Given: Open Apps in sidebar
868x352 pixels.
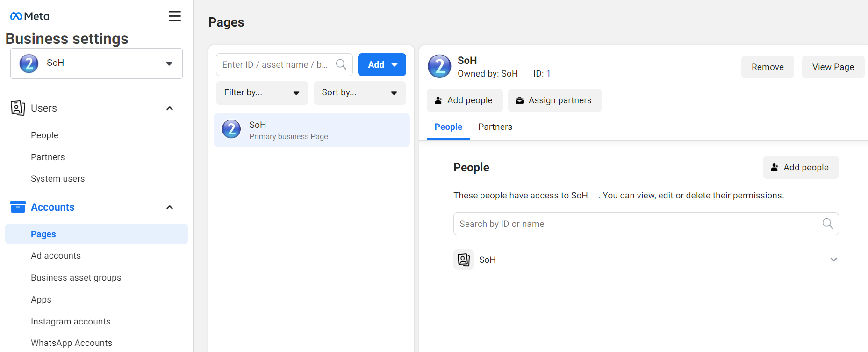Looking at the screenshot, I should pyautogui.click(x=41, y=300).
